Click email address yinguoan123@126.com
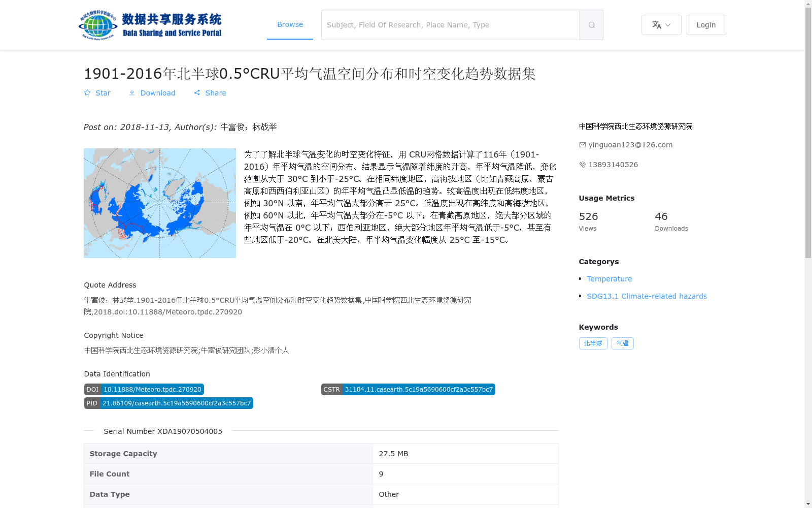Image resolution: width=812 pixels, height=508 pixels. [x=630, y=145]
